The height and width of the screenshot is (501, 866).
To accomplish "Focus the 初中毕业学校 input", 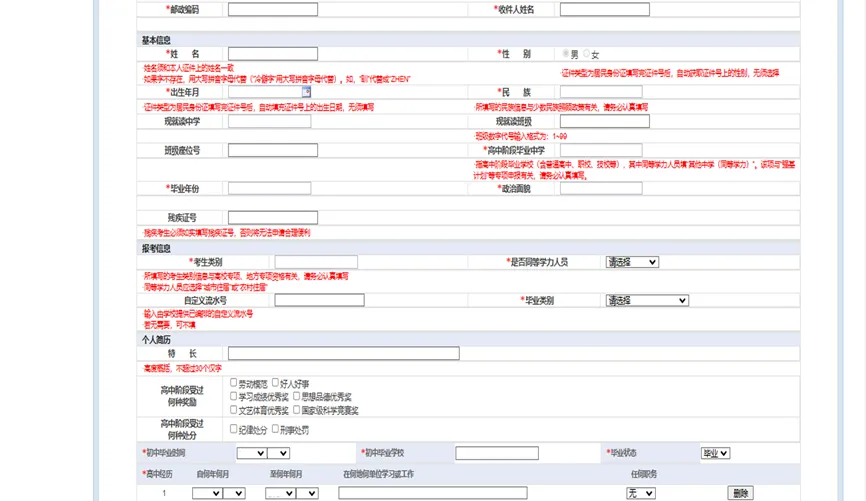I will [x=497, y=453].
